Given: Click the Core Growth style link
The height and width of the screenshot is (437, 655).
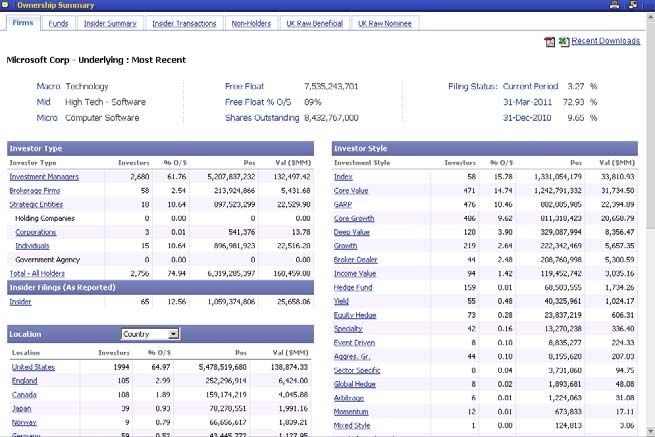Looking at the screenshot, I should click(354, 218).
